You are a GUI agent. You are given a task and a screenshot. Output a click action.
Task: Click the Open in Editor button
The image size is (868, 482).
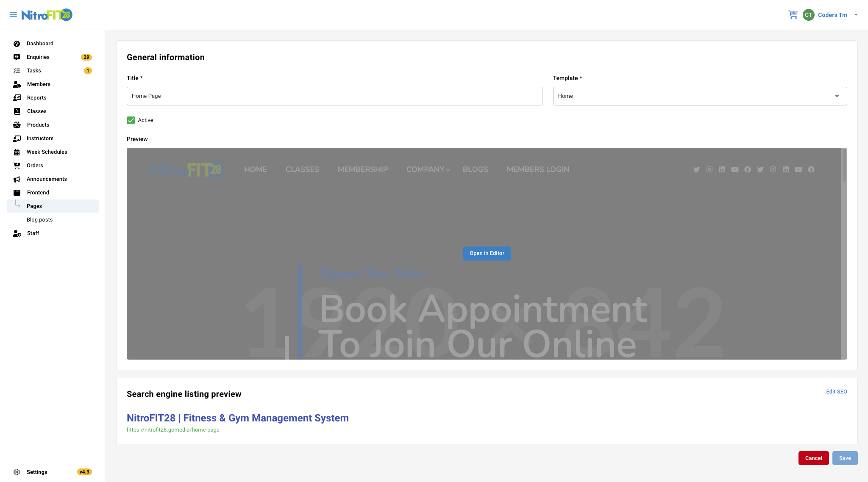(x=487, y=253)
